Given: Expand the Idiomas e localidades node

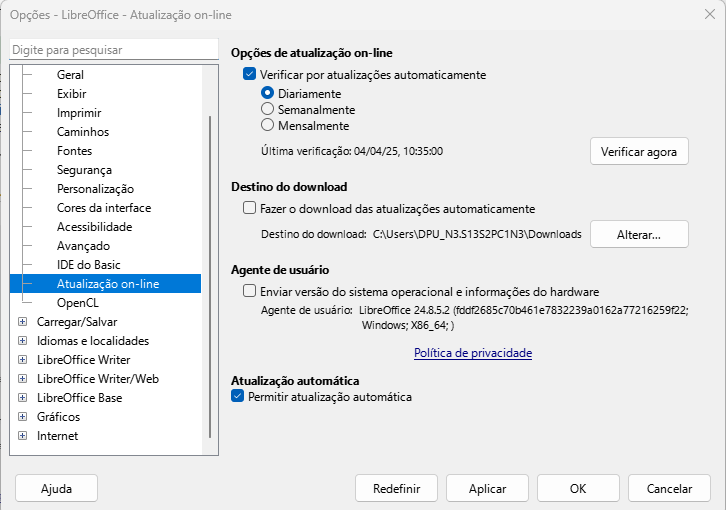Looking at the screenshot, I should pyautogui.click(x=22, y=340).
